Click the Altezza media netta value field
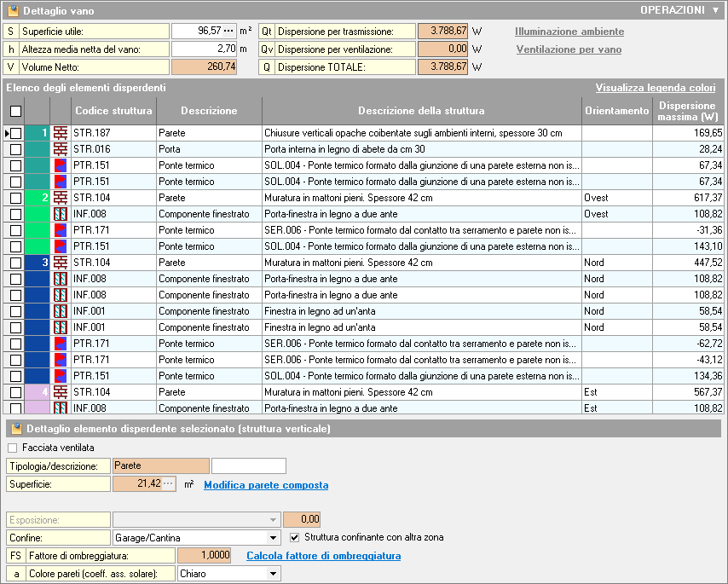The image size is (728, 584). coord(204,49)
